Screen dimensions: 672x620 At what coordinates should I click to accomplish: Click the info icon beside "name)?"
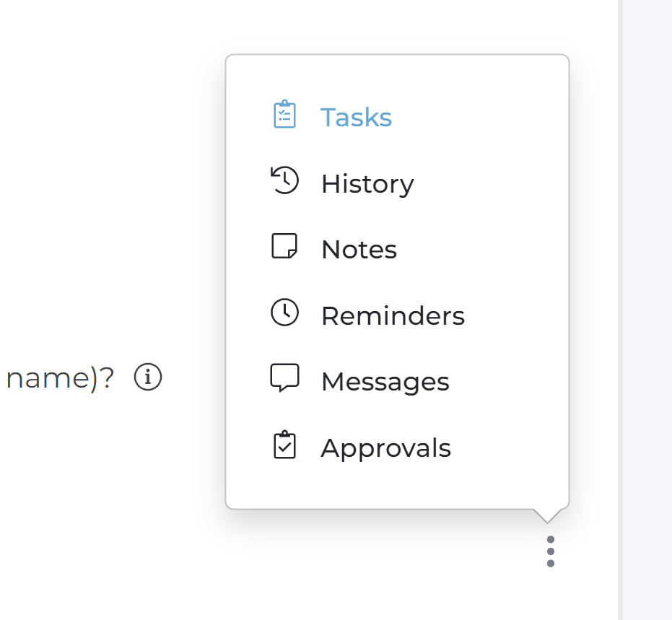pos(148,377)
